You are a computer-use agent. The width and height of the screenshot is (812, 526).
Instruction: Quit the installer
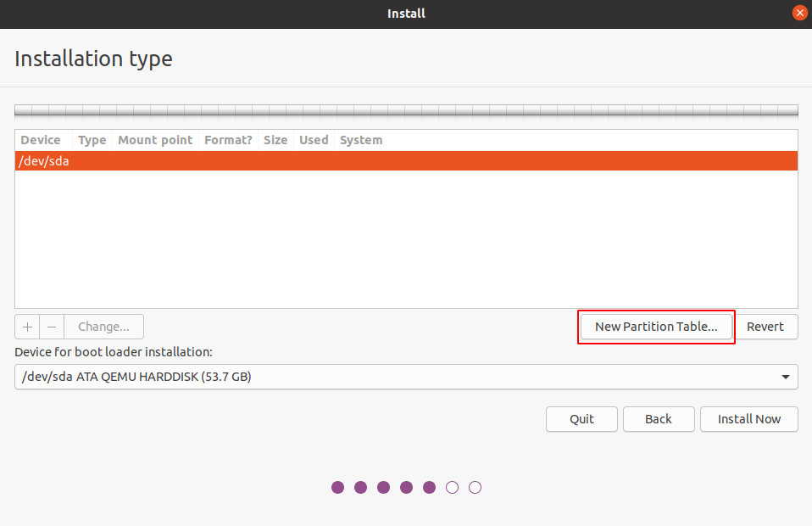(x=581, y=419)
